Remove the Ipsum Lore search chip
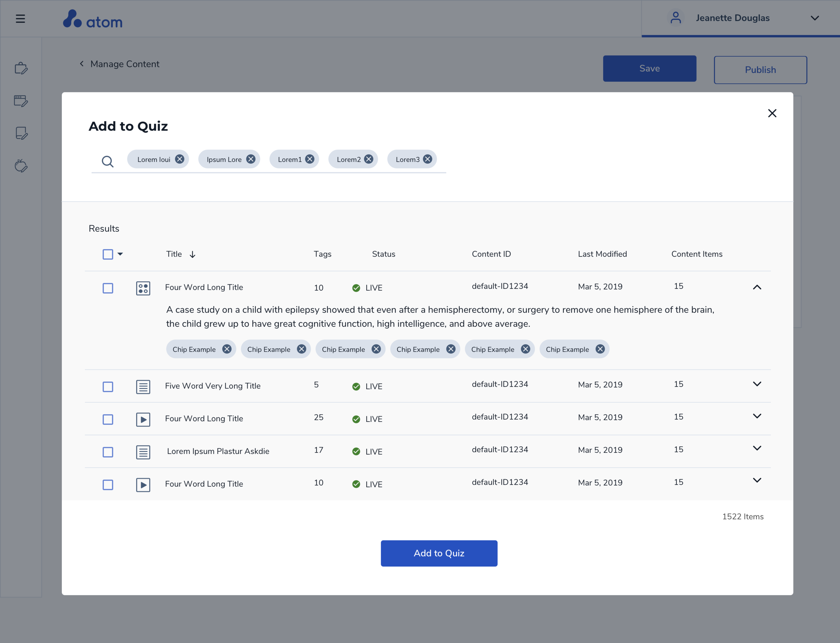Screen dimensions: 840x643 click(251, 159)
